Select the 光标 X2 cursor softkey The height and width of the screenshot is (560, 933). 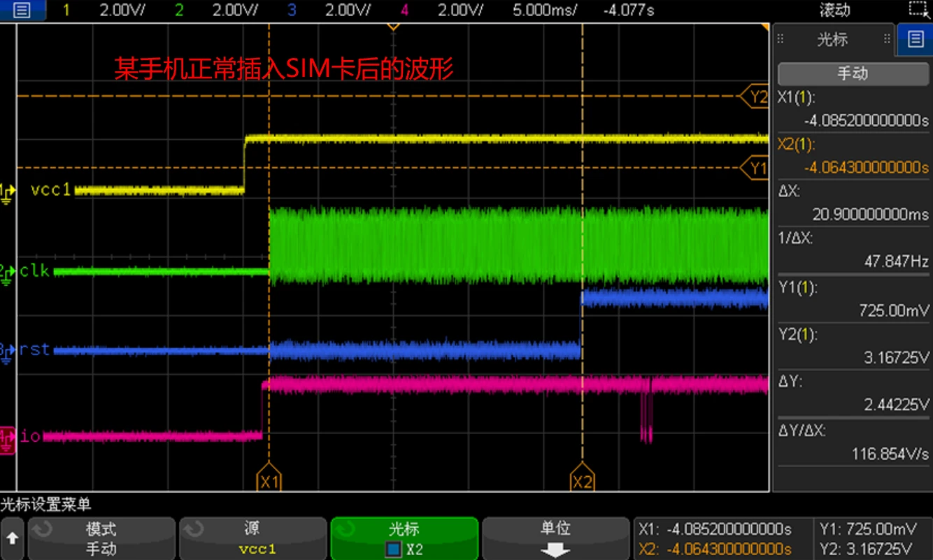coord(404,539)
